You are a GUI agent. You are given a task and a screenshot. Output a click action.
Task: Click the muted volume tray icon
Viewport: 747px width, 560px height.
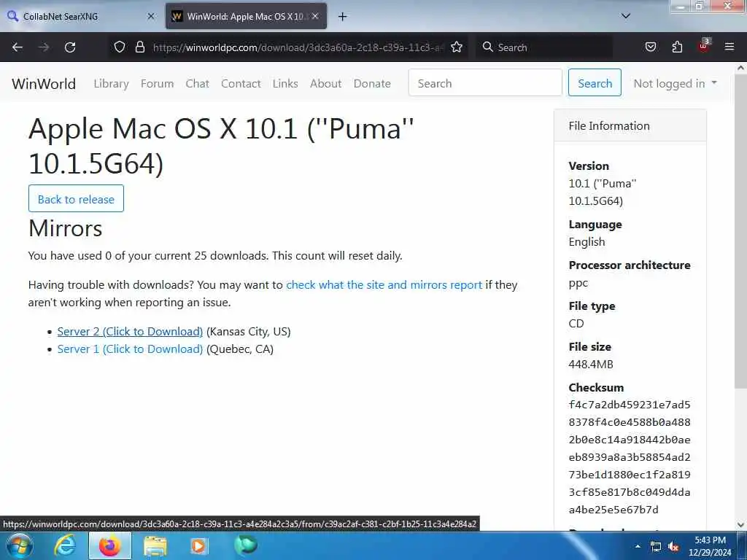click(x=673, y=547)
